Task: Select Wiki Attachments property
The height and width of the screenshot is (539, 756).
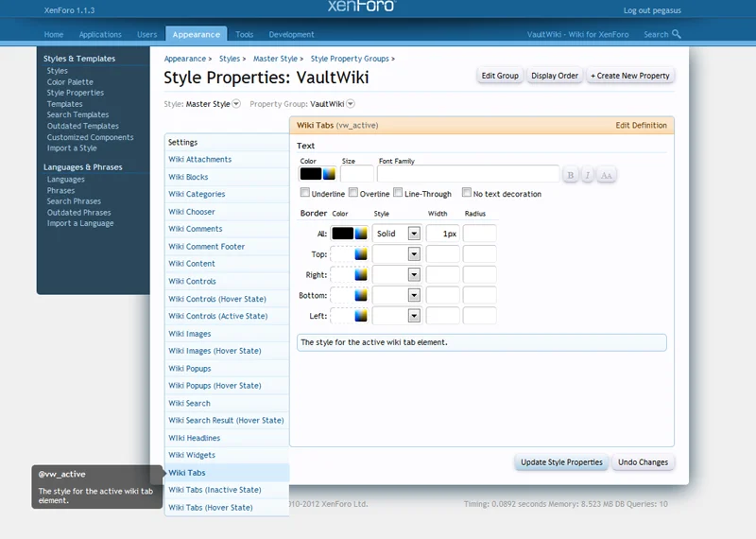Action: pyautogui.click(x=227, y=159)
